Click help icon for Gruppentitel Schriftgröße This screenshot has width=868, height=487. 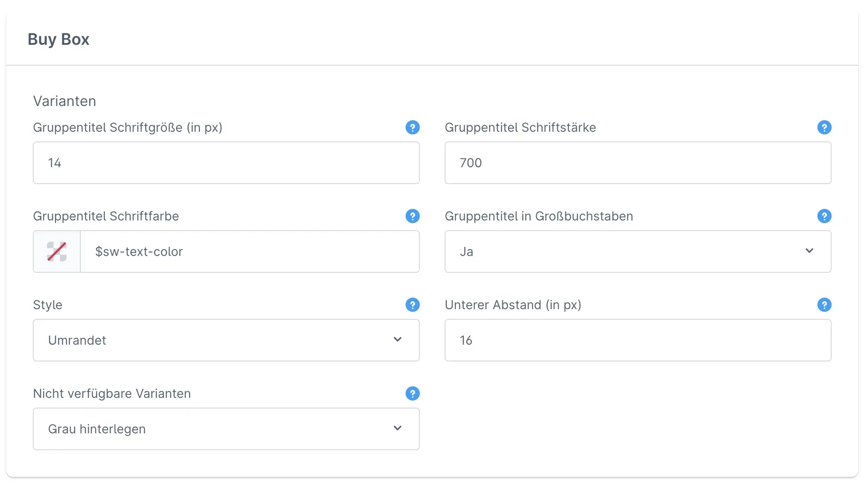pyautogui.click(x=412, y=128)
